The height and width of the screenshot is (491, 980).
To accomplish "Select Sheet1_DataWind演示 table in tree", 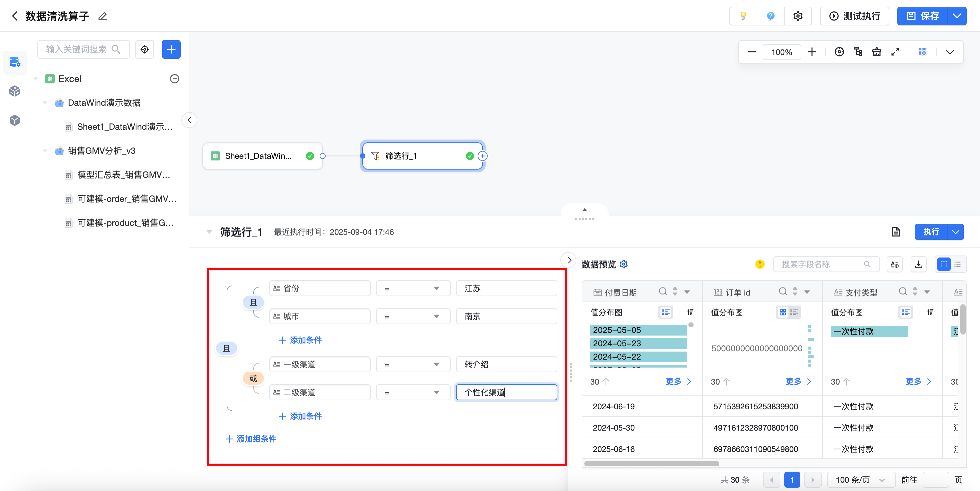I will pos(124,127).
